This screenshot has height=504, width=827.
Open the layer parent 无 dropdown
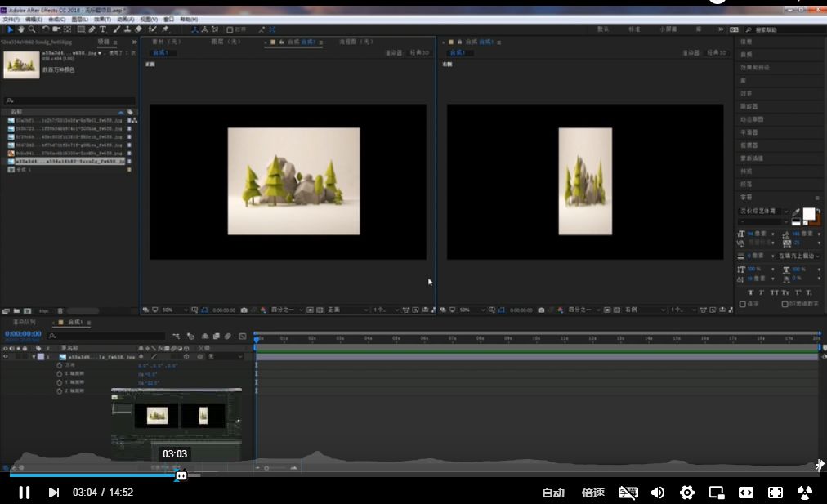point(226,357)
